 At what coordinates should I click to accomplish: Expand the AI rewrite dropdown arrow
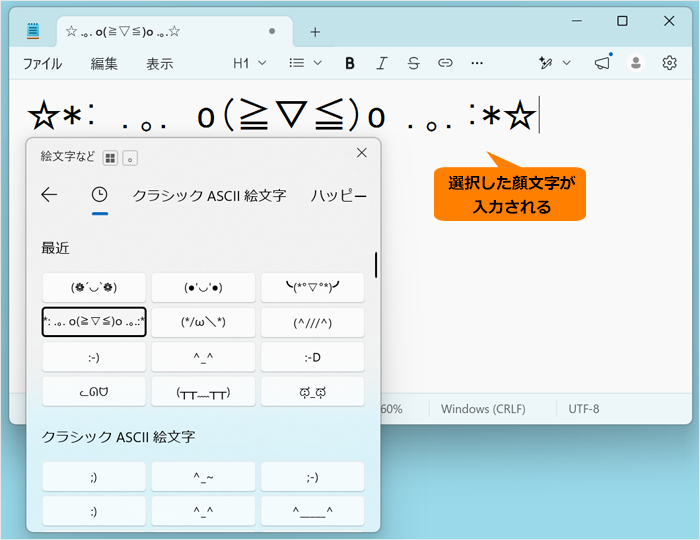click(x=567, y=63)
